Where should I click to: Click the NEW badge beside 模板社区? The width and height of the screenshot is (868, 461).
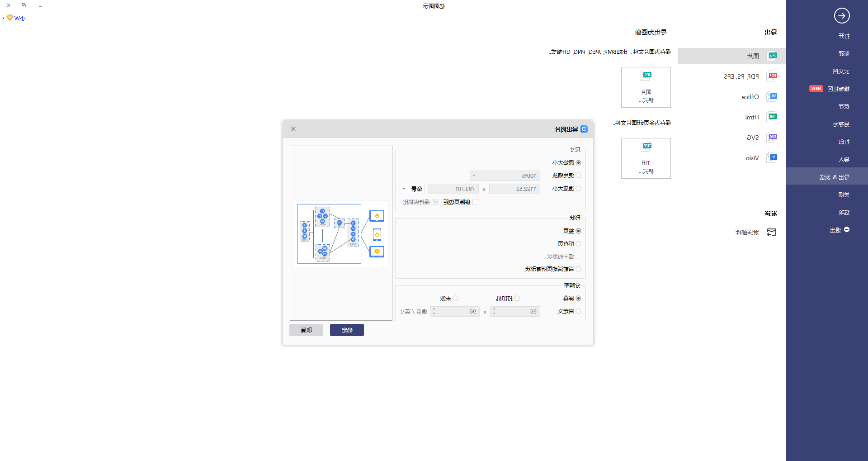(816, 89)
